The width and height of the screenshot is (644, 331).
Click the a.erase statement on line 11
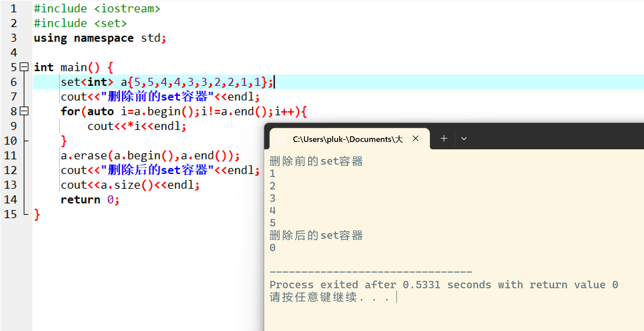pyautogui.click(x=150, y=155)
